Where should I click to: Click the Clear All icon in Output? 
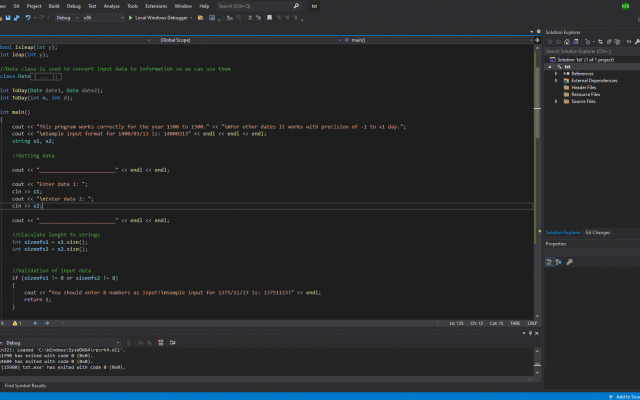click(x=161, y=343)
